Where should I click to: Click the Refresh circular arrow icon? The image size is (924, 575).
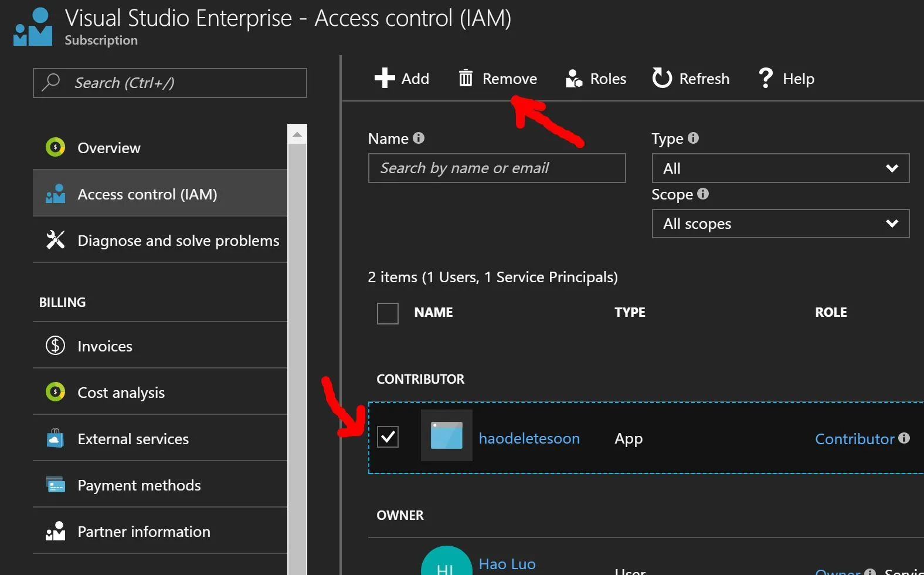[x=662, y=77]
